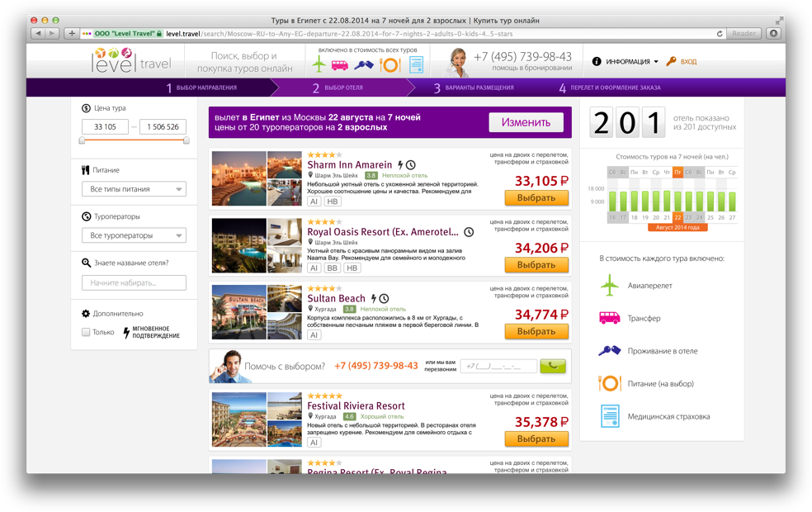
Task: Click the reload page icon in address bar
Action: pos(720,34)
